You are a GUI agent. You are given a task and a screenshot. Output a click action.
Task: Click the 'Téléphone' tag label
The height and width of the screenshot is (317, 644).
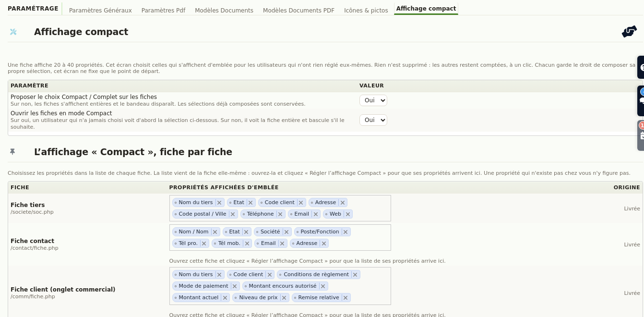tap(260, 214)
